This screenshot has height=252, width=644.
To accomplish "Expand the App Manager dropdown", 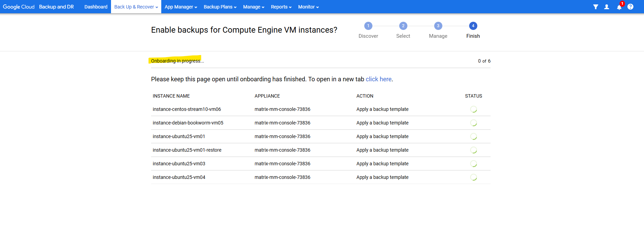I will [181, 7].
